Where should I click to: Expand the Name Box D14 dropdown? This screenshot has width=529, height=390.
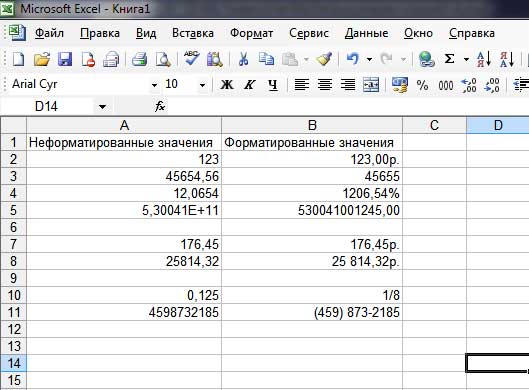(x=103, y=107)
